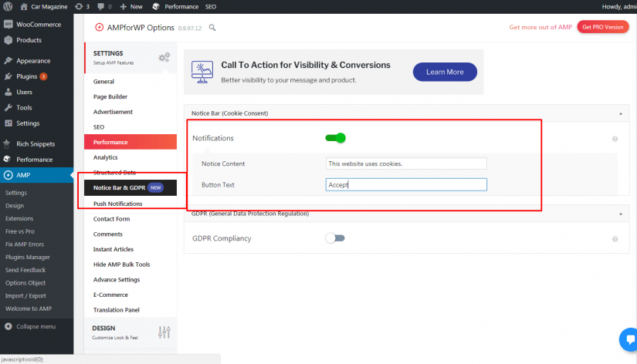Image resolution: width=637 pixels, height=364 pixels.
Task: Open the Page Builder tab
Action: click(110, 96)
